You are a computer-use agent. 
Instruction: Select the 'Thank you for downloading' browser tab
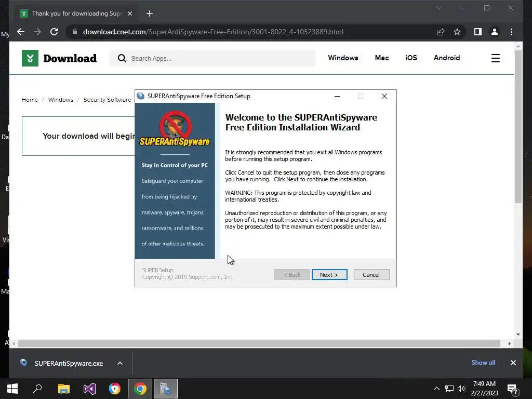(77, 14)
